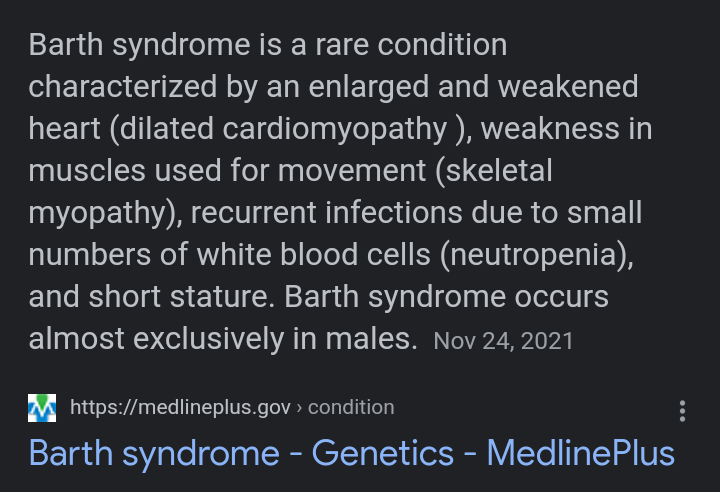Click the 'condition' breadcrumb in the URL
The image size is (720, 492).
[351, 407]
